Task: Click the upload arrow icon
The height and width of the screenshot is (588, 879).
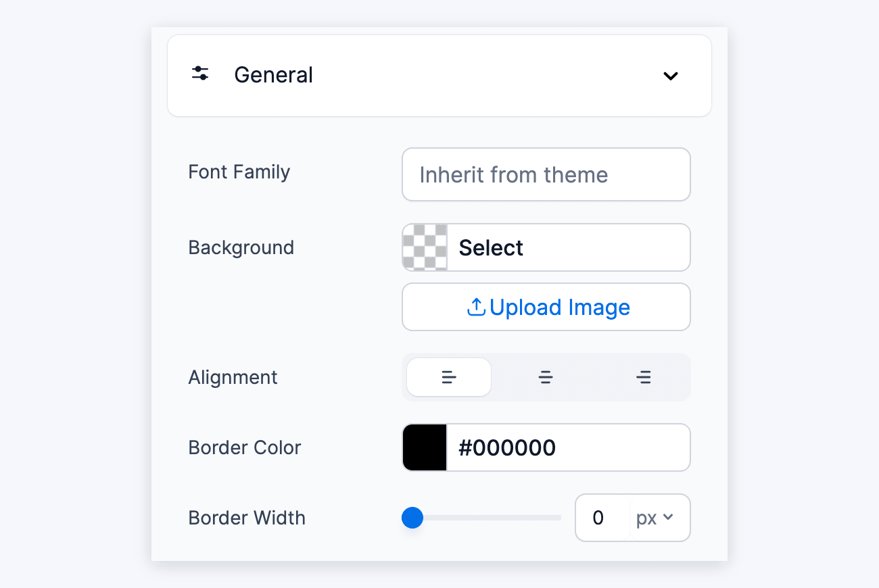Action: tap(476, 307)
